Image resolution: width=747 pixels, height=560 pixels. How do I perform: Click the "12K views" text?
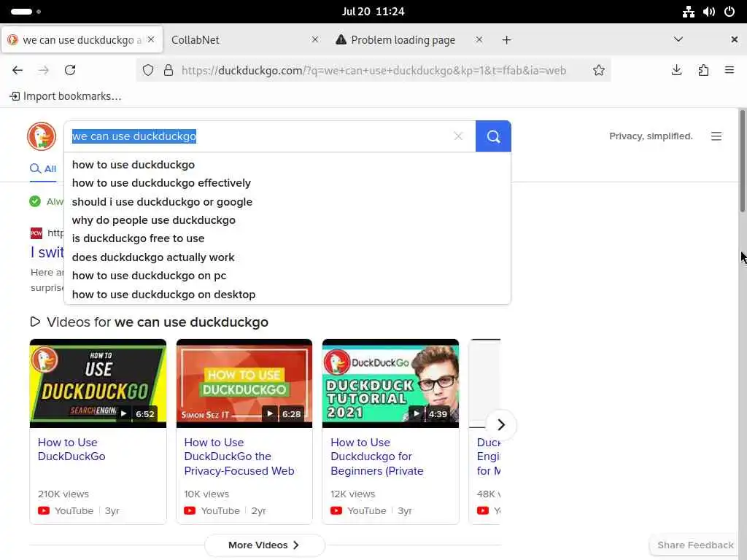[353, 494]
